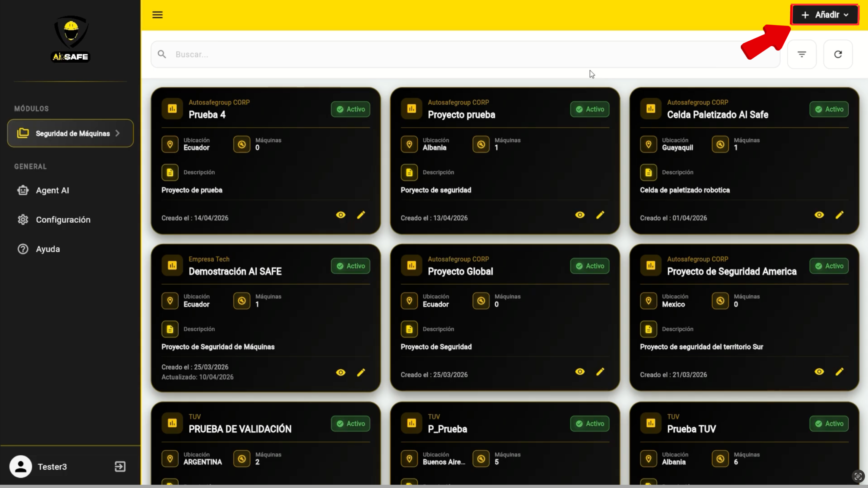Click the Celda Paletizado chart icon
This screenshot has height=488, width=868.
coord(651,109)
